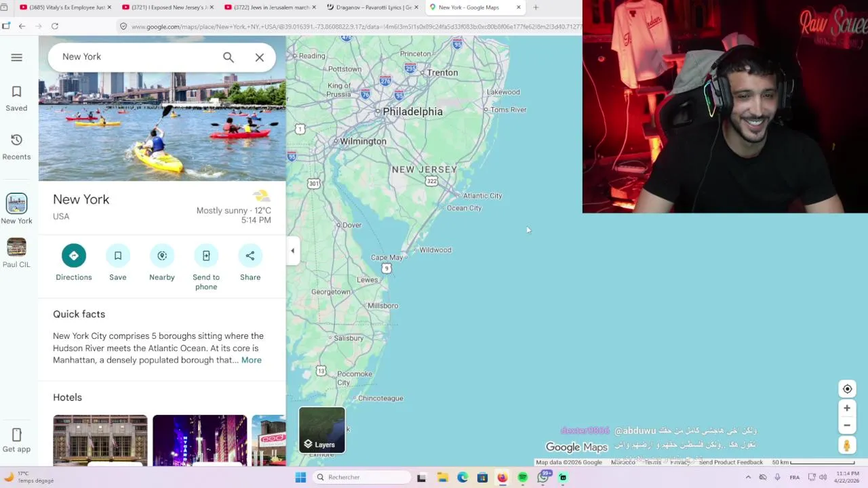Click the search magnifier icon
This screenshot has width=868, height=488.
pos(229,57)
